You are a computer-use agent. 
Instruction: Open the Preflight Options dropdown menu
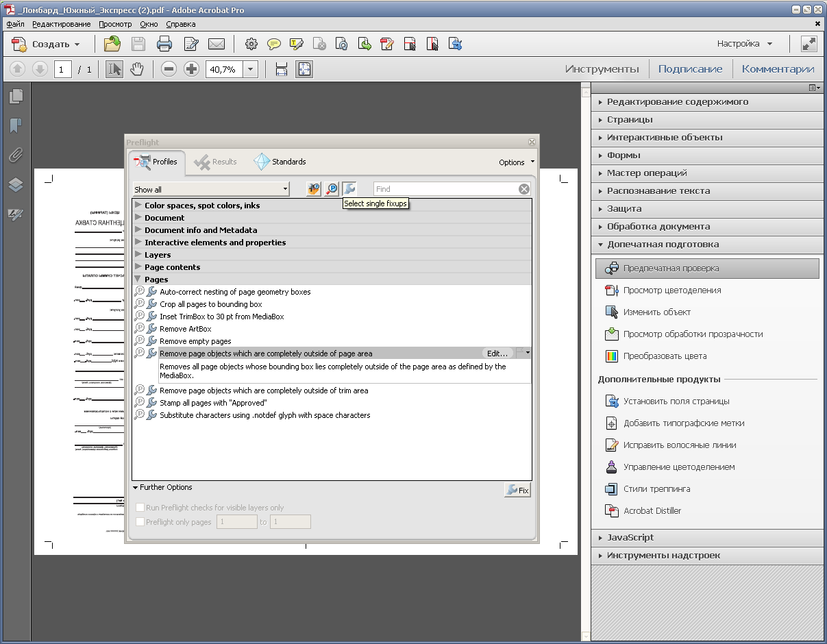click(x=516, y=162)
